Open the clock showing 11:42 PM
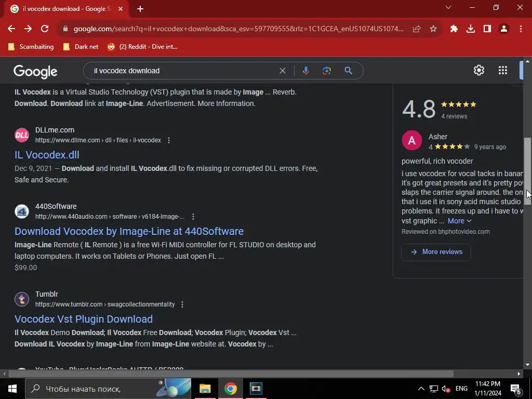532x399 pixels. 487,389
